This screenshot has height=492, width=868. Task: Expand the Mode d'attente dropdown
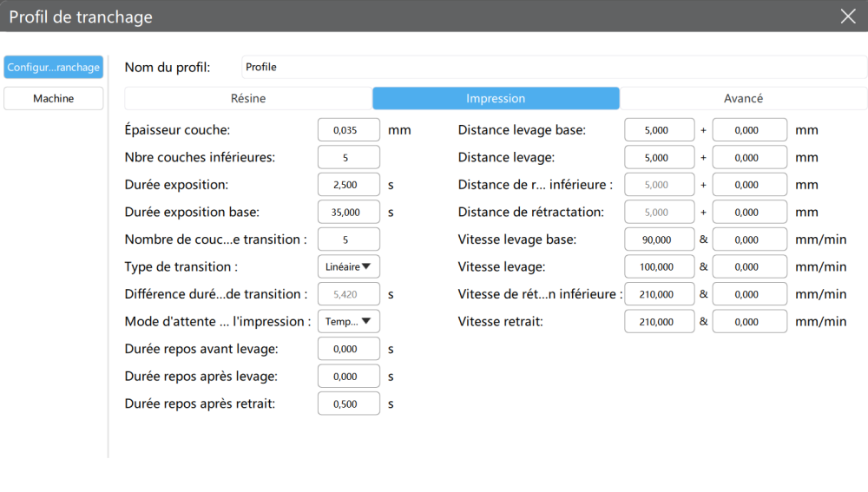click(349, 321)
